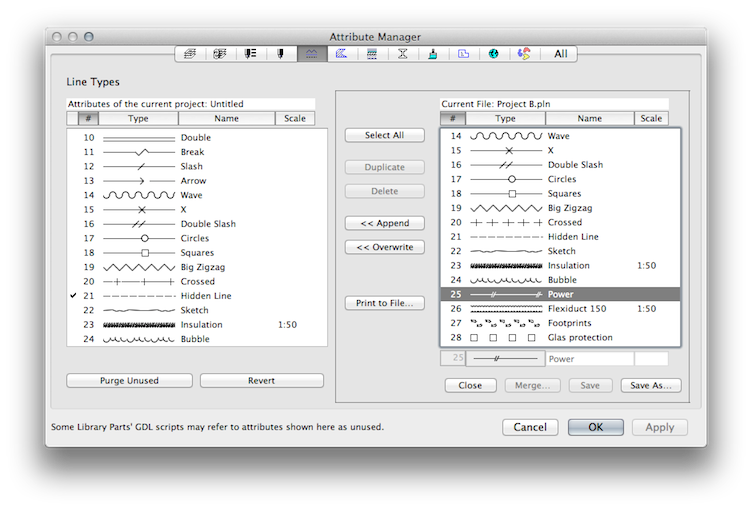
Task: Select 23 Insulation in the project list
Action: (x=197, y=325)
